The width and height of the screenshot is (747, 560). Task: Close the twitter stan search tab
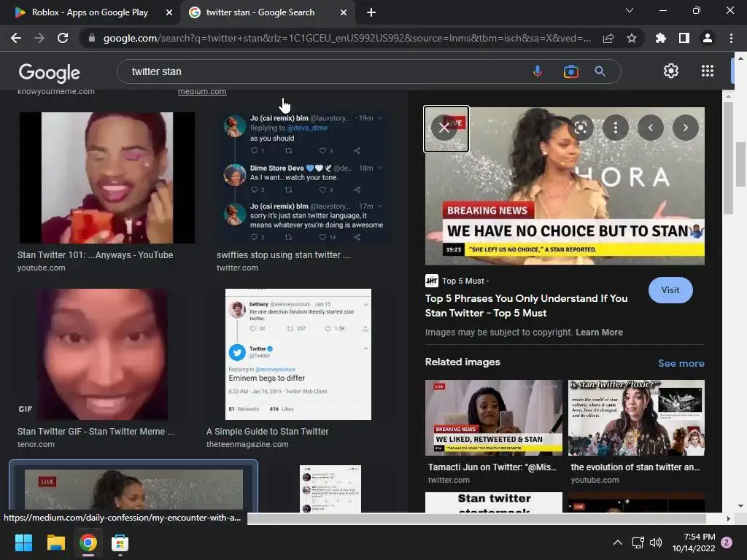click(344, 12)
